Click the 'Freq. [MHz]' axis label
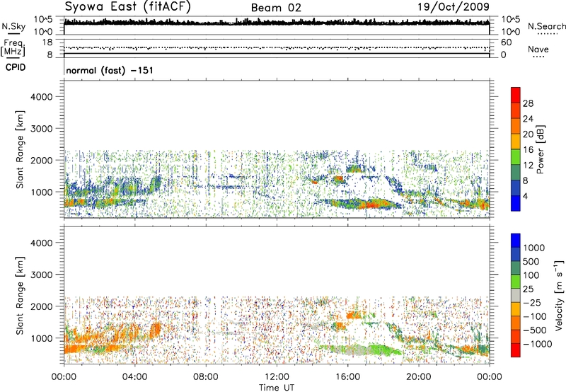 13,48
